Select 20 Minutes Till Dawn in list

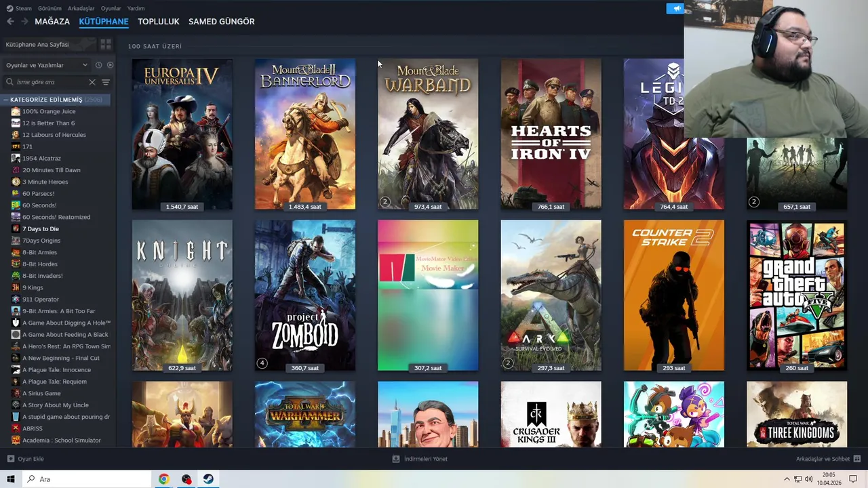(x=52, y=170)
